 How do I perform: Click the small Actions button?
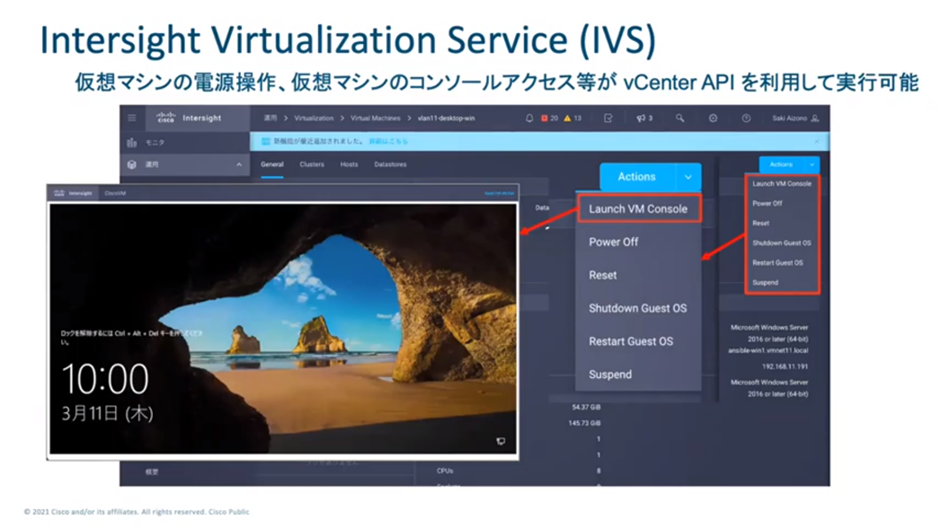click(x=782, y=164)
